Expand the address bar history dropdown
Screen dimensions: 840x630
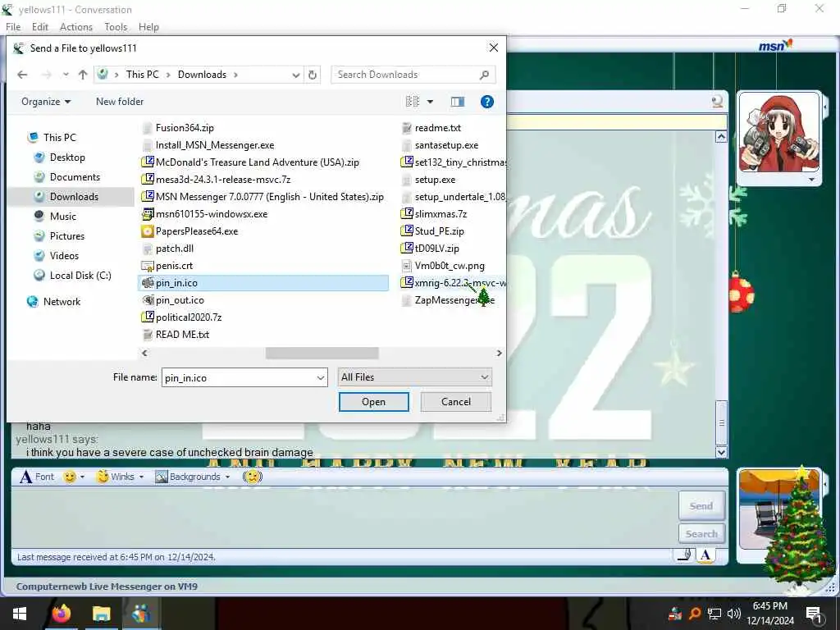point(295,75)
